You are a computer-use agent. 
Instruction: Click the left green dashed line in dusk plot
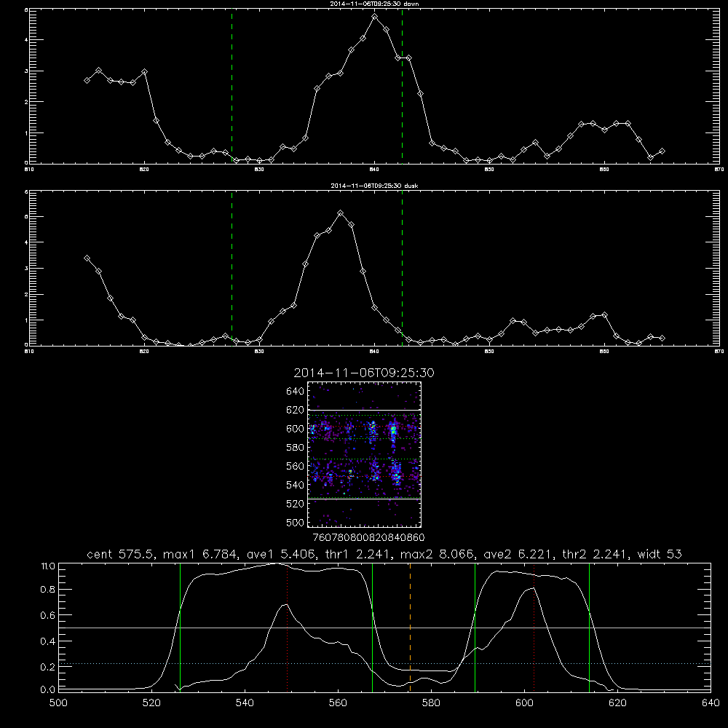232,269
